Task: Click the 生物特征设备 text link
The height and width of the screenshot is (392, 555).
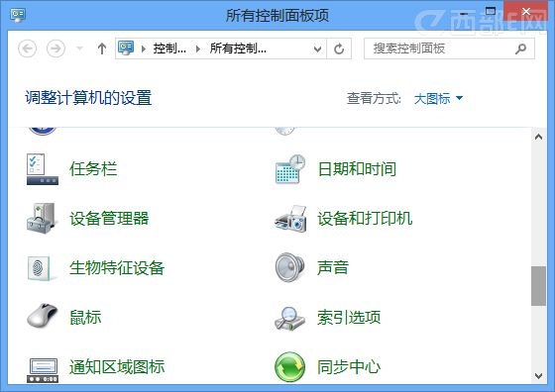Action: [x=117, y=268]
